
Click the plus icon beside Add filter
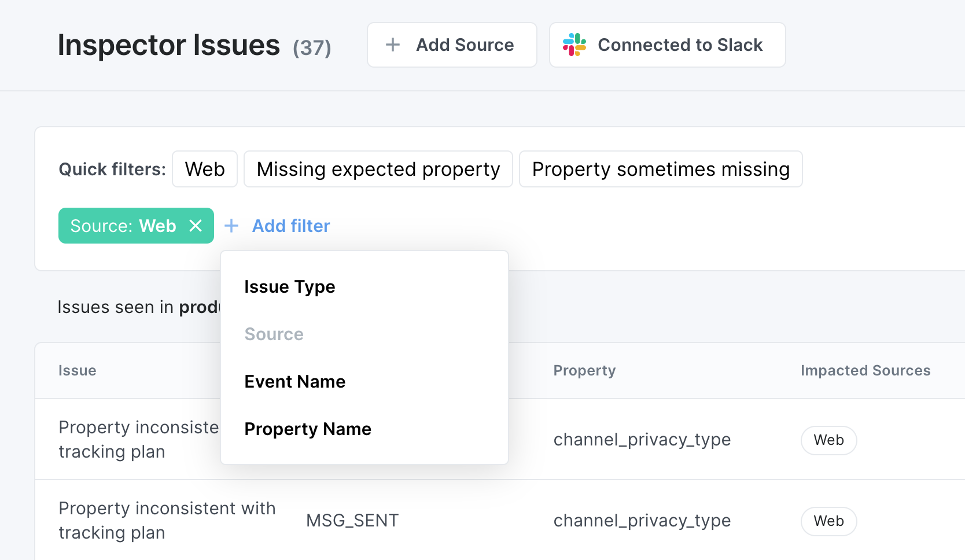click(231, 226)
